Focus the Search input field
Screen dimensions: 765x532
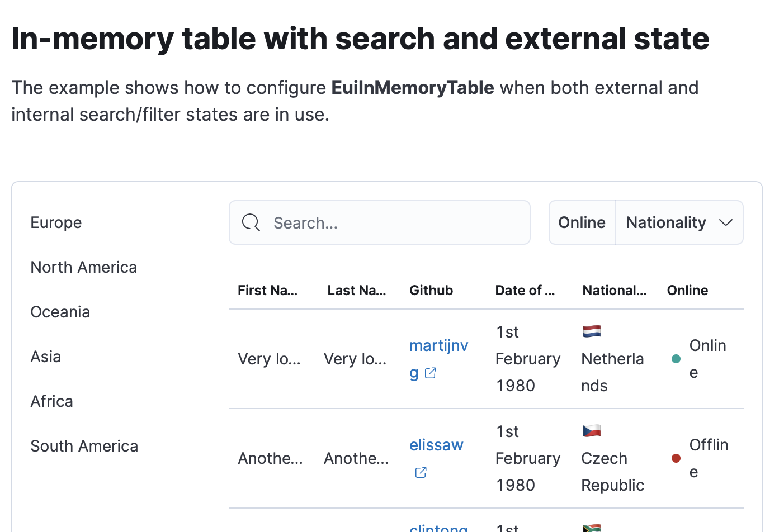pyautogui.click(x=380, y=222)
